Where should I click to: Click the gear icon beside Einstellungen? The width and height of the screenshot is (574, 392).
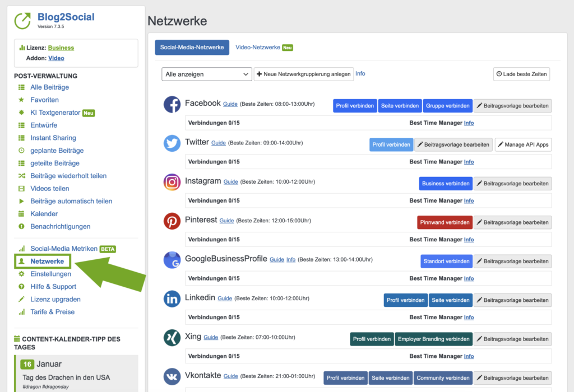(x=22, y=274)
